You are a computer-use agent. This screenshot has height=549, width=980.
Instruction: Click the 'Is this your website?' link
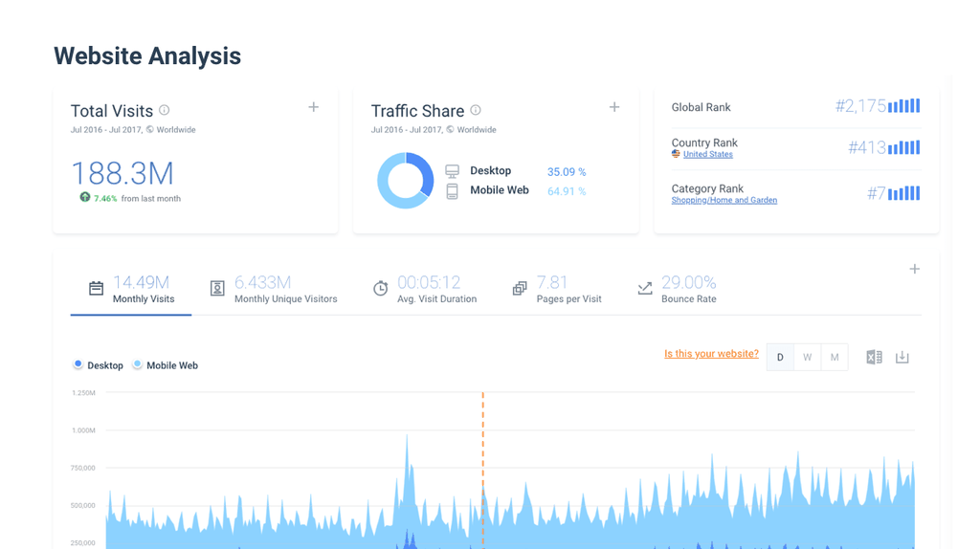(711, 354)
